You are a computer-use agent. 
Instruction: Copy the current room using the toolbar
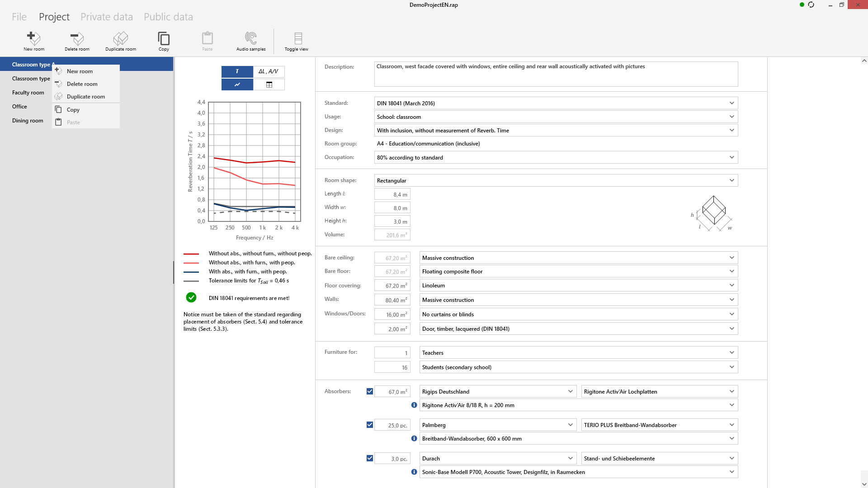[164, 41]
